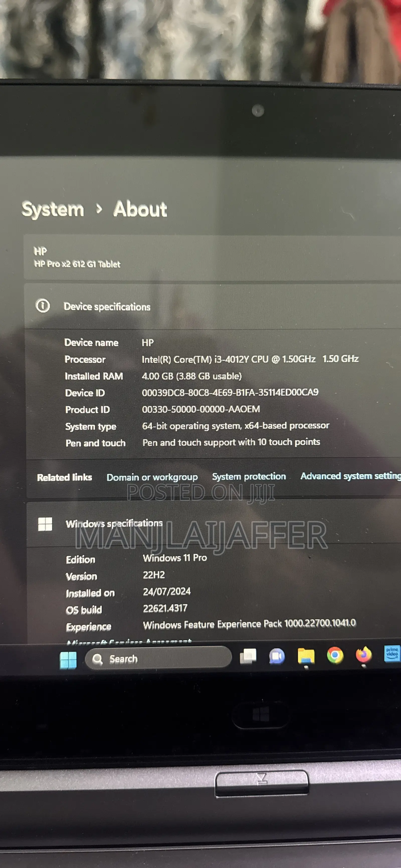Open Task View from the taskbar
The image size is (401, 868).
pyautogui.click(x=248, y=656)
